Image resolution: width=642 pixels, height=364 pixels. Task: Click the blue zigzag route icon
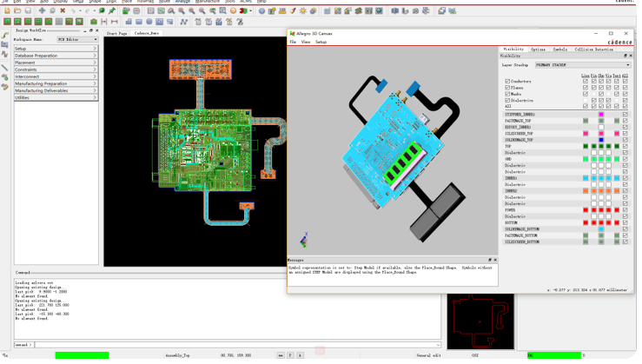[x=184, y=22]
